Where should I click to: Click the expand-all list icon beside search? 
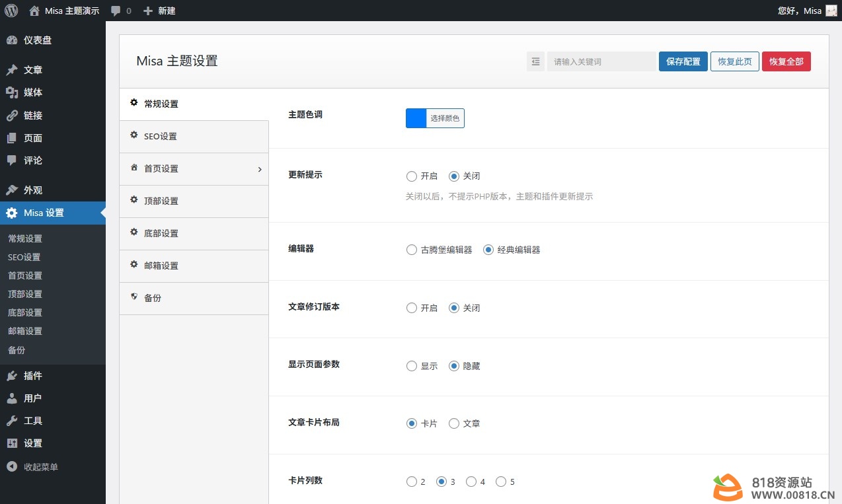click(x=535, y=61)
